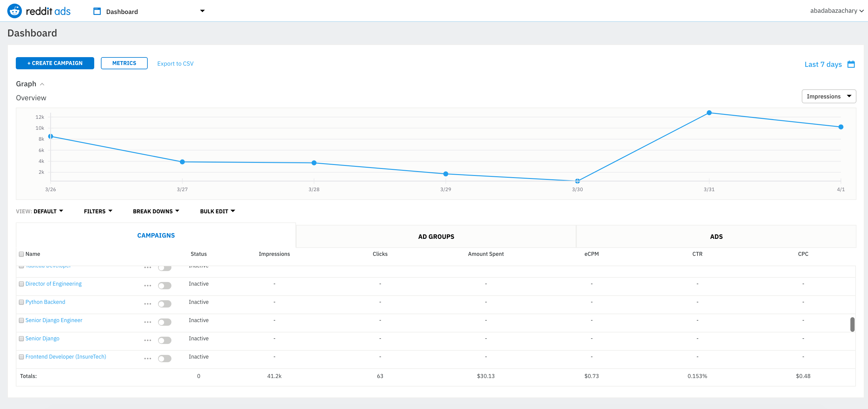Click the Export to CSV link

[x=175, y=64]
